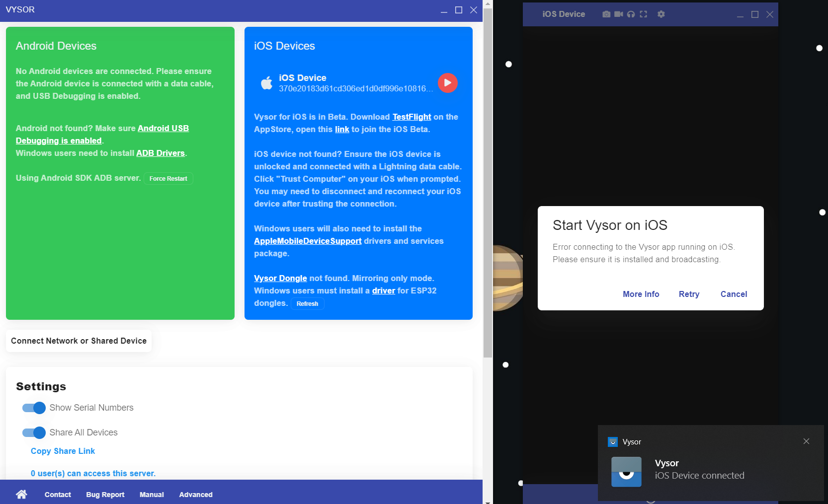Screen dimensions: 828x504
Task: Click the 'Start Vysor on iOS' dialog title
Action: point(610,225)
